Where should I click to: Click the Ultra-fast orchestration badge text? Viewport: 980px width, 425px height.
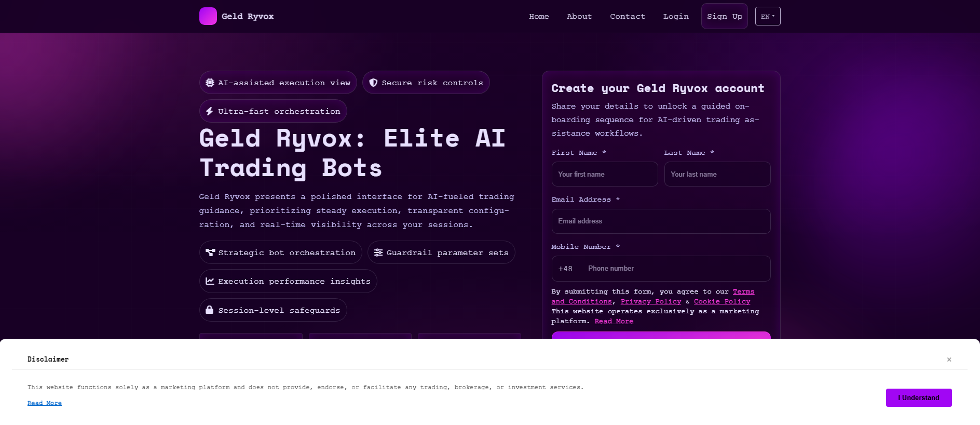279,111
